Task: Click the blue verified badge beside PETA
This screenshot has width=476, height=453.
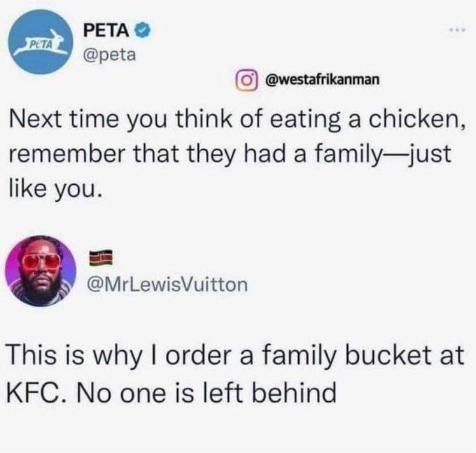Action: [x=139, y=31]
